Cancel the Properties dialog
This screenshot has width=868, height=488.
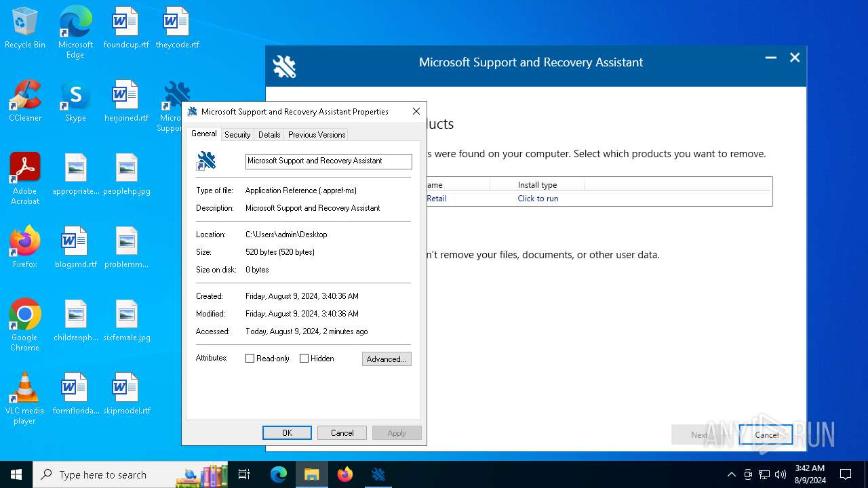342,433
